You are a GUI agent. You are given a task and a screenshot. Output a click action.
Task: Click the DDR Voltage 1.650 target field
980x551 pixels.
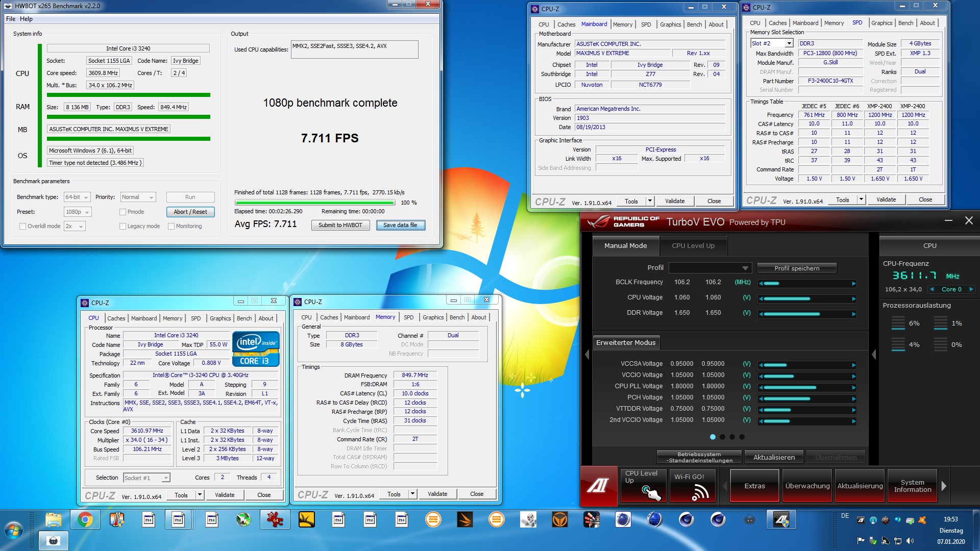(713, 313)
